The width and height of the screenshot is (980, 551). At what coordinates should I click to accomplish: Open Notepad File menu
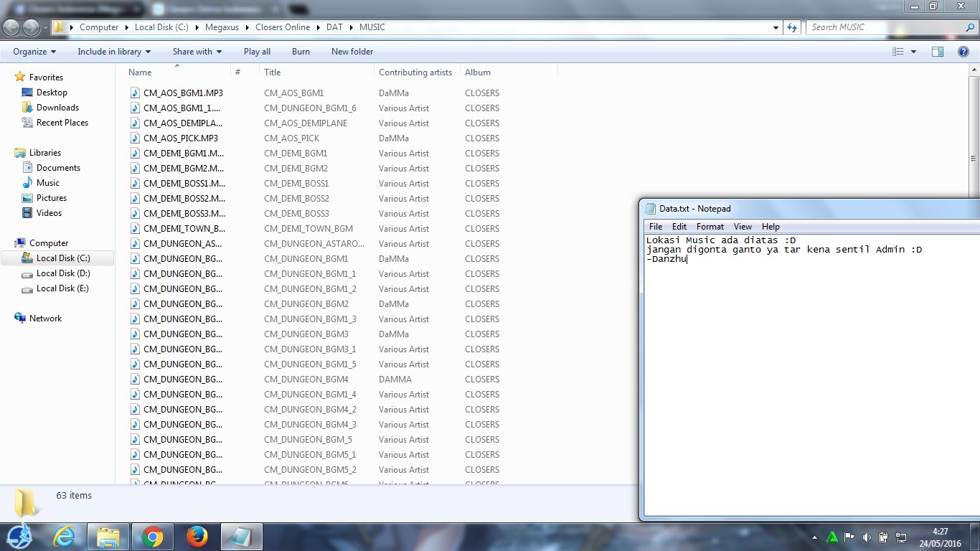(656, 227)
